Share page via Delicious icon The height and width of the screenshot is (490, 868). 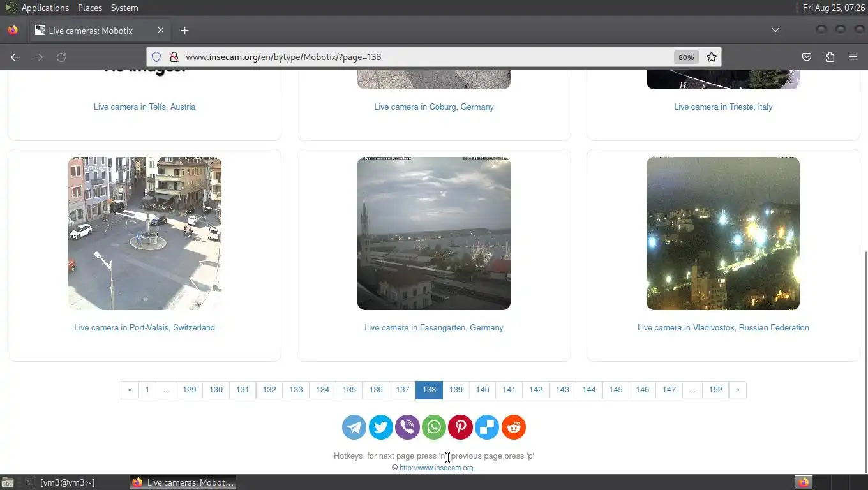coord(487,427)
